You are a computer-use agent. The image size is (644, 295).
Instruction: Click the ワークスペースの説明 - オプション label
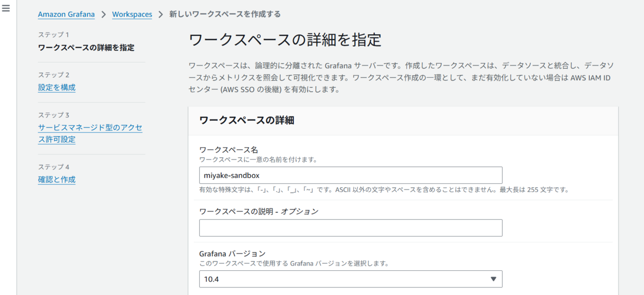(x=259, y=211)
